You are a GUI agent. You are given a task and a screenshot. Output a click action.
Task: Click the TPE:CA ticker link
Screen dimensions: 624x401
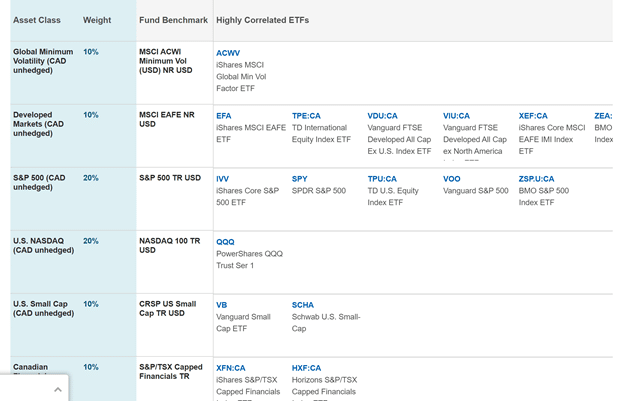pos(306,116)
